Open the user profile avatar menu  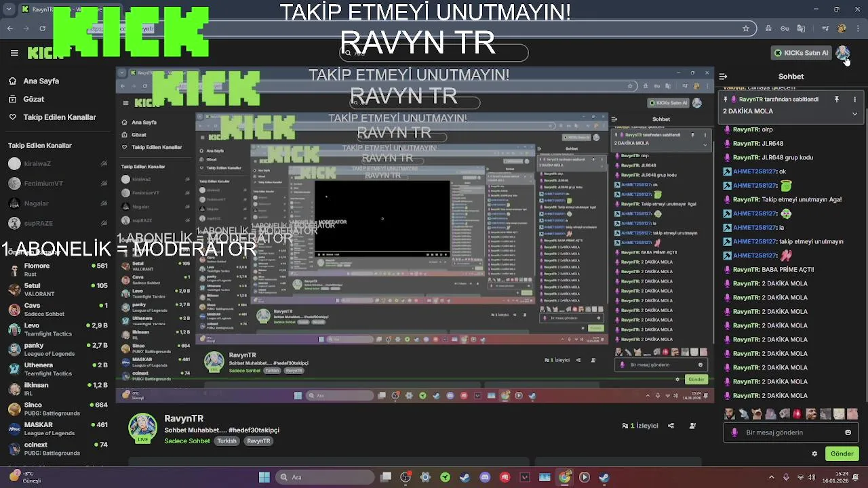pyautogui.click(x=842, y=53)
